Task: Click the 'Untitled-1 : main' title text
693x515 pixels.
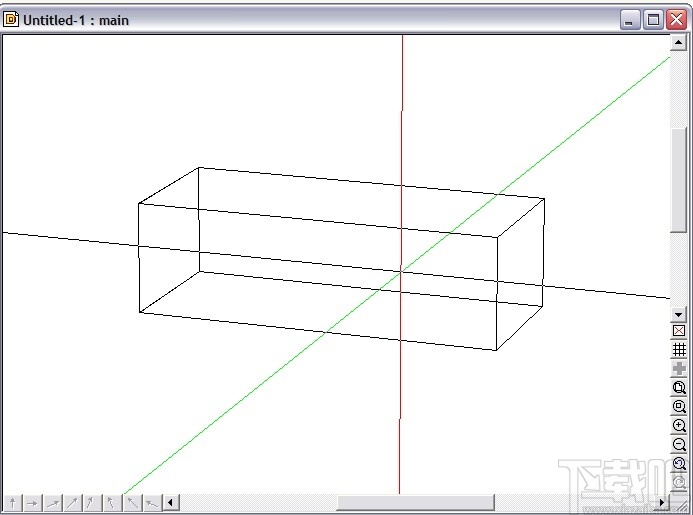Action: click(x=76, y=20)
